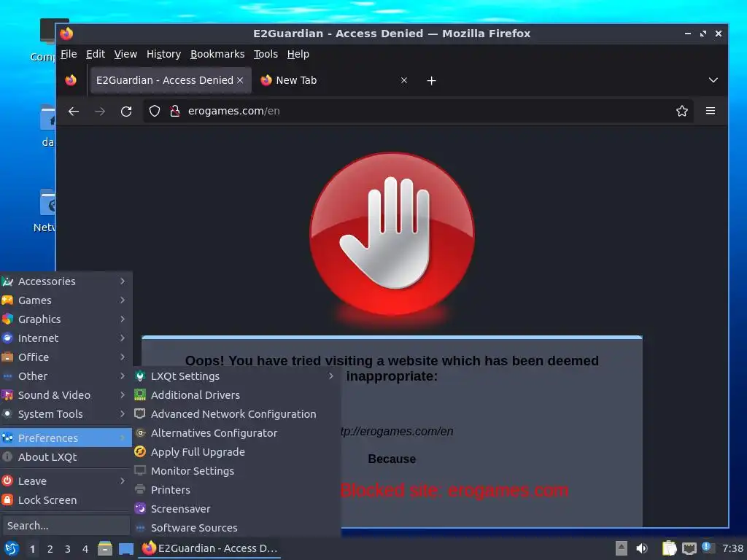The height and width of the screenshot is (560, 747).
Task: Click the E2Guardian Firefox taskbar entry
Action: pyautogui.click(x=209, y=548)
